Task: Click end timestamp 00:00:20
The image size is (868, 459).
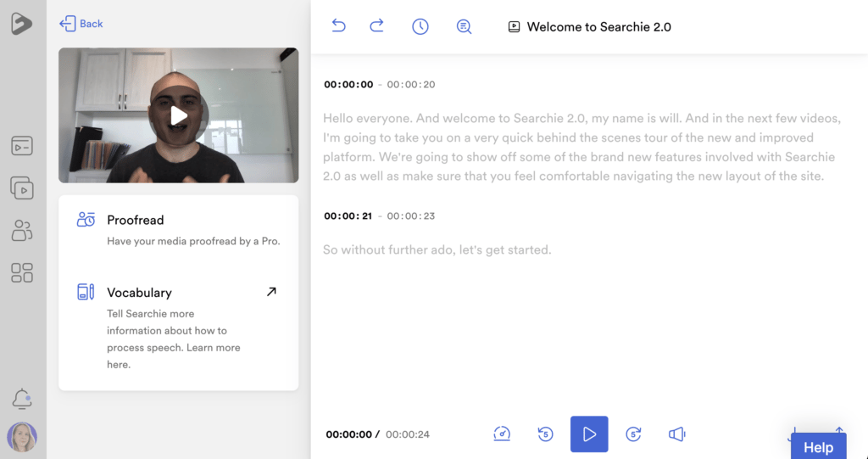Action: (411, 84)
